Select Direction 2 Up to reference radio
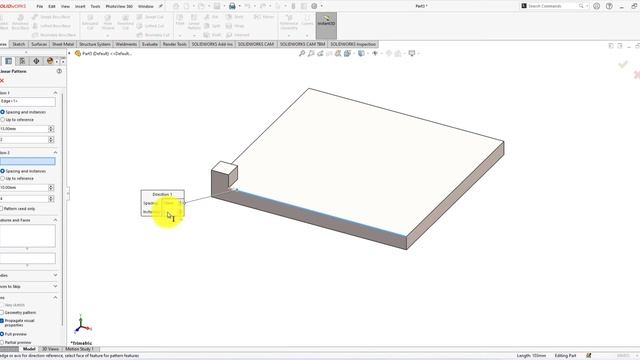The width and height of the screenshot is (640, 360). (2, 178)
